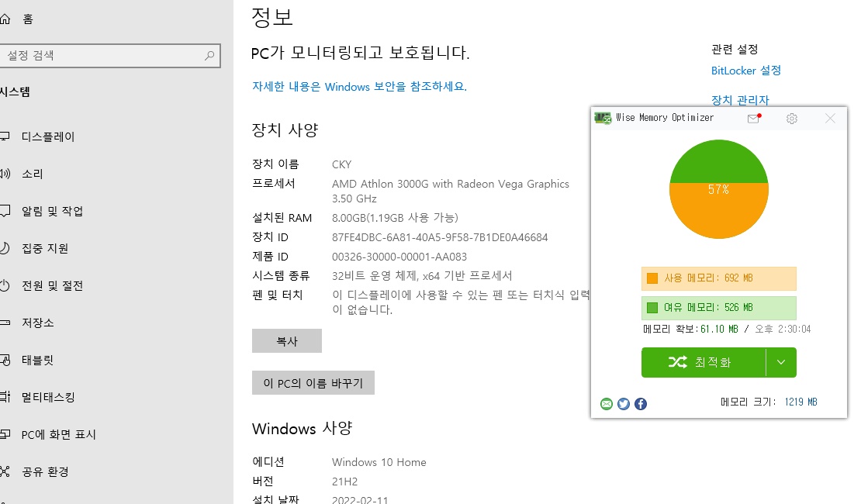The image size is (861, 504).
Task: Open PC에 화면 표시 settings page
Action: click(x=59, y=434)
